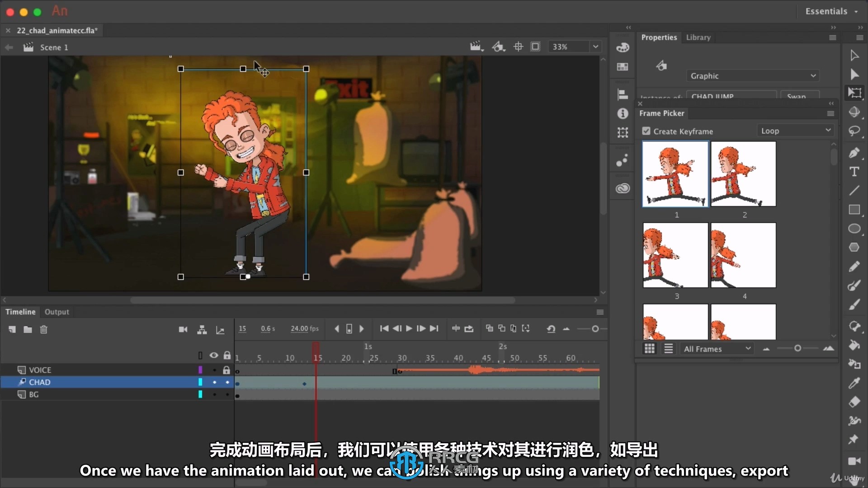Select the pin-shaped tool icon

854,440
